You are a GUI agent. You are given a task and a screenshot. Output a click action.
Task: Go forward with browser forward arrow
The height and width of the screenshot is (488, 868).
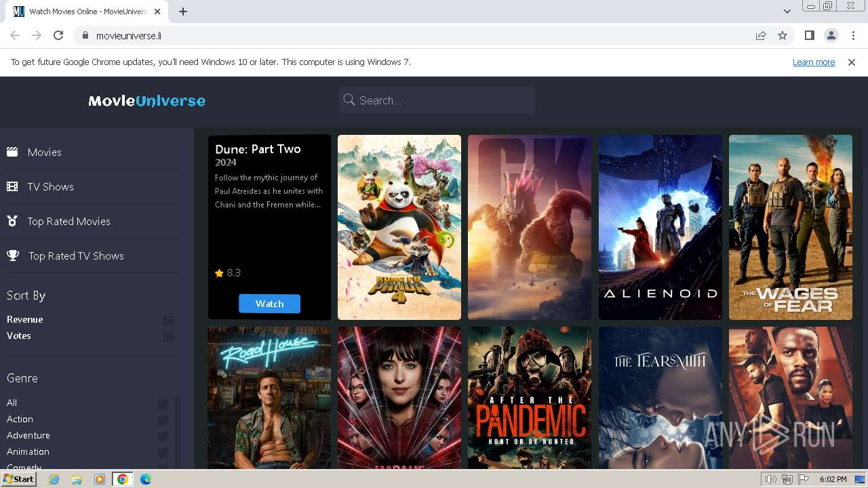tap(37, 35)
